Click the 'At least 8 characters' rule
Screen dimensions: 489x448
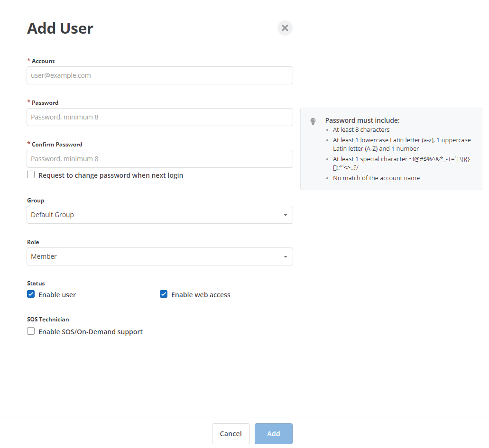click(361, 130)
